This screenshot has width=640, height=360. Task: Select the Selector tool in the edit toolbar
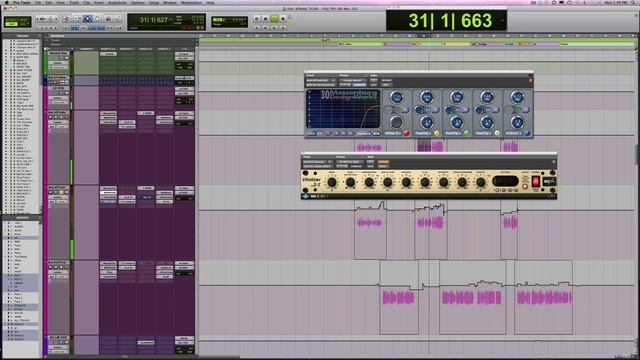click(87, 19)
